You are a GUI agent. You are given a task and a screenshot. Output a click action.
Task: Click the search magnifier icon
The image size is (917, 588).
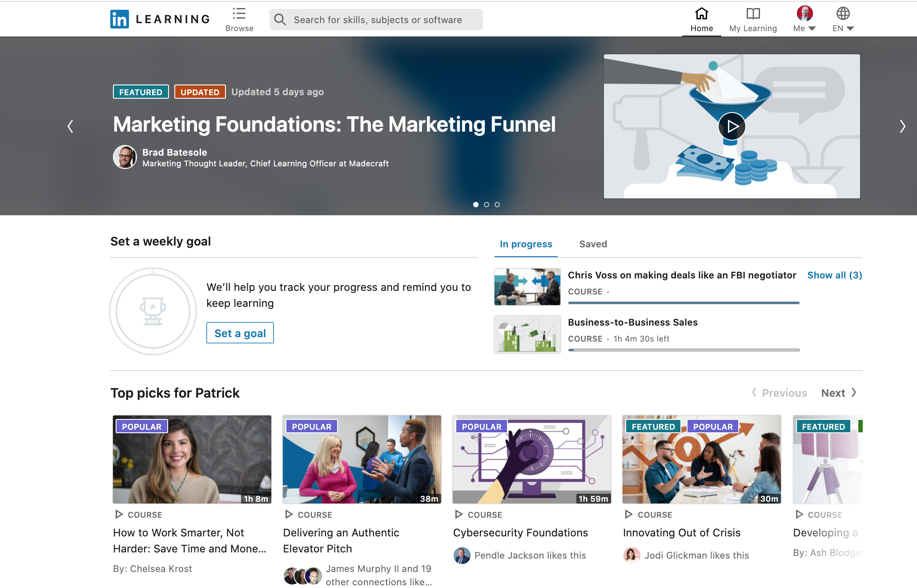click(x=280, y=20)
